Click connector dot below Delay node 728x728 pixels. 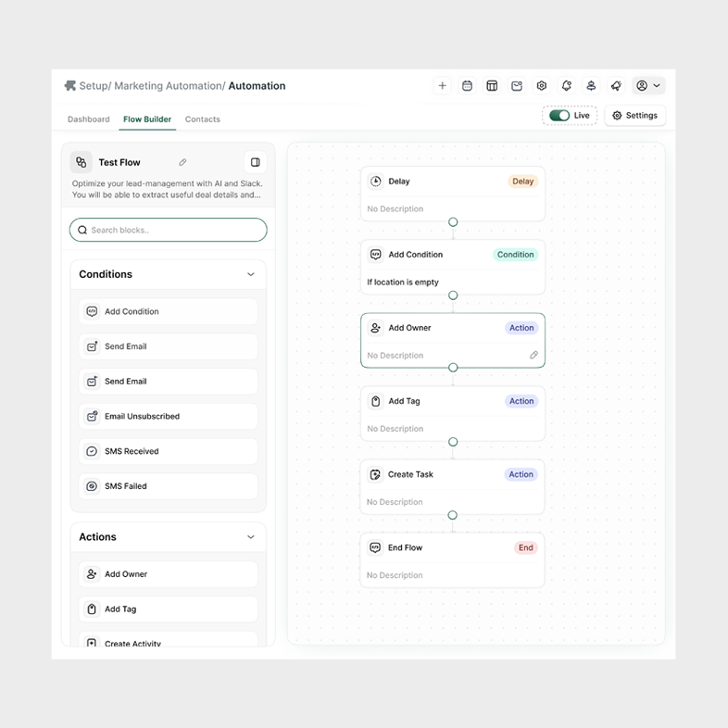click(453, 222)
